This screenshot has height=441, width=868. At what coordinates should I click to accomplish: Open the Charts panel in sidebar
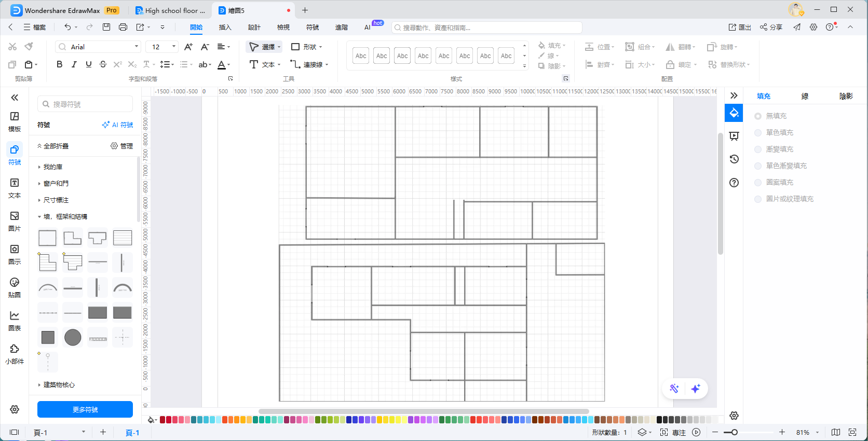pyautogui.click(x=15, y=321)
